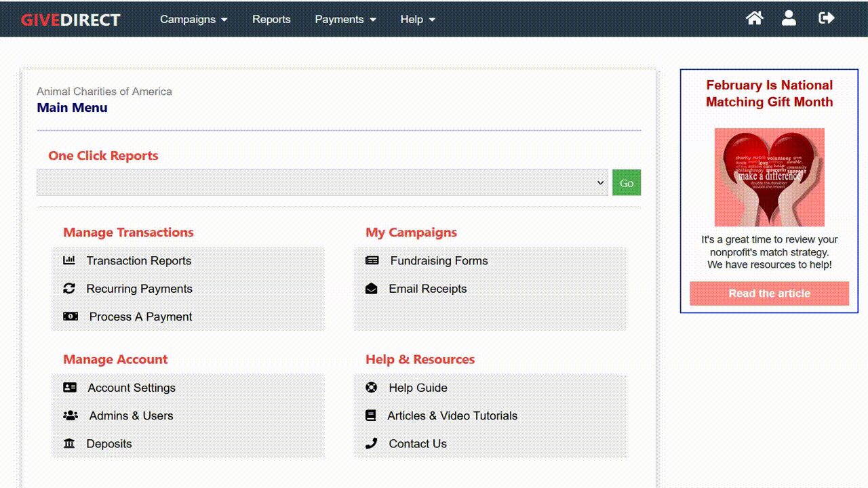Open Process A Payment link
868x488 pixels.
pos(141,317)
